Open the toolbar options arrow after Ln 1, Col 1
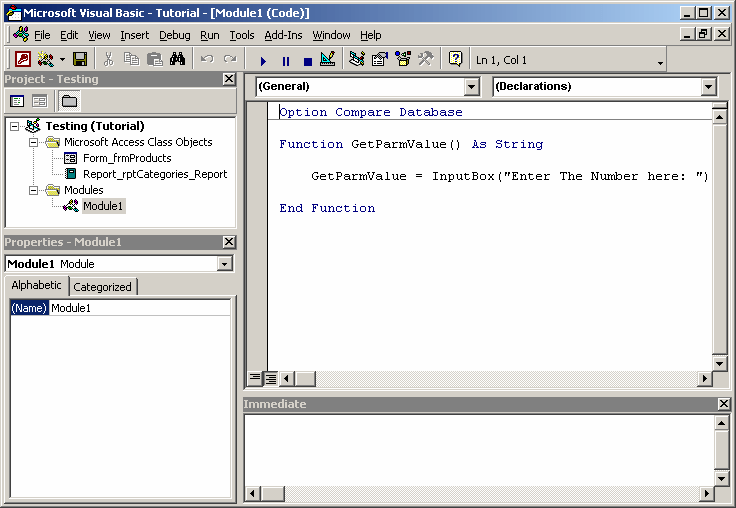The height and width of the screenshot is (508, 736). click(660, 63)
